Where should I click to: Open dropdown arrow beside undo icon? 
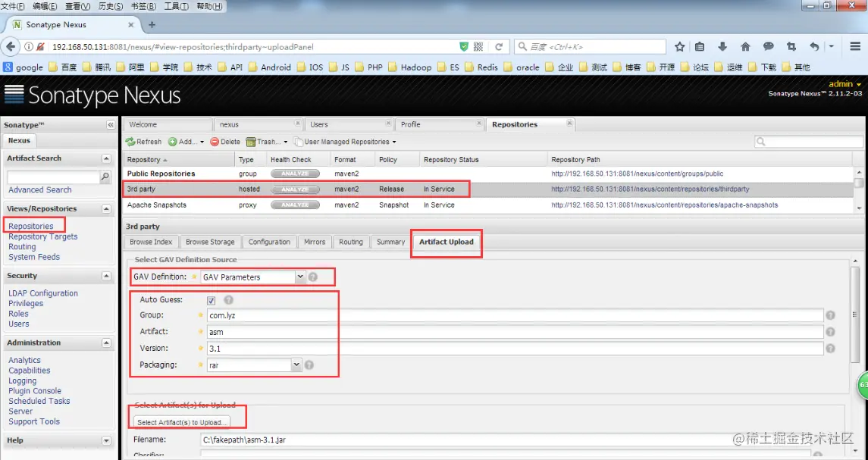click(832, 47)
